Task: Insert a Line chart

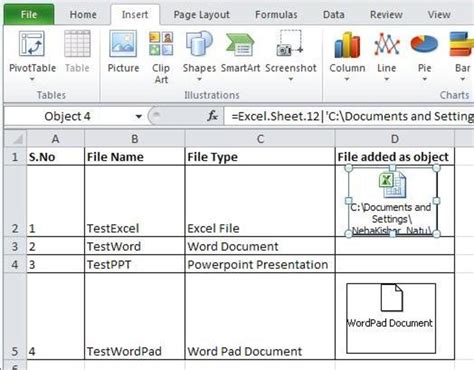Action: click(x=387, y=44)
